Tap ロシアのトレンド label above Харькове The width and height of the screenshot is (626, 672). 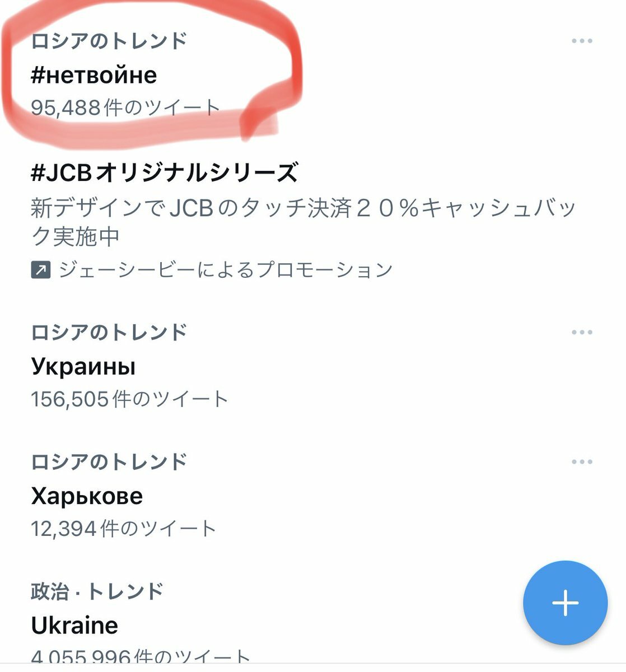click(x=109, y=462)
